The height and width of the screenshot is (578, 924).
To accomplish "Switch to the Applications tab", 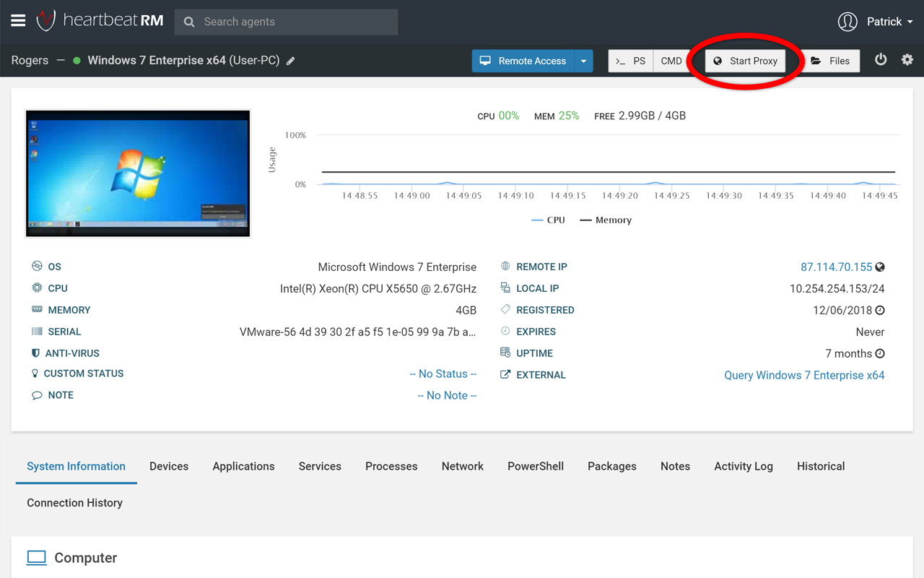I will 243,467.
